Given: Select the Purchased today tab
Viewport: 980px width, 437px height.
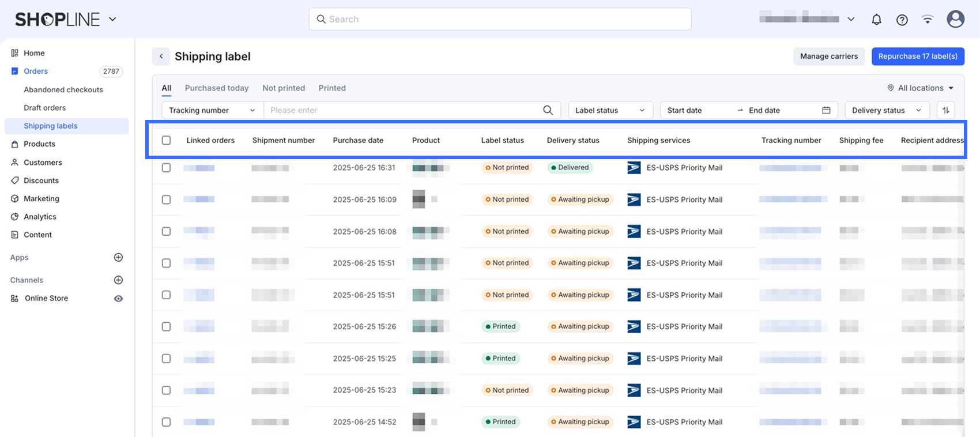Looking at the screenshot, I should pos(217,88).
